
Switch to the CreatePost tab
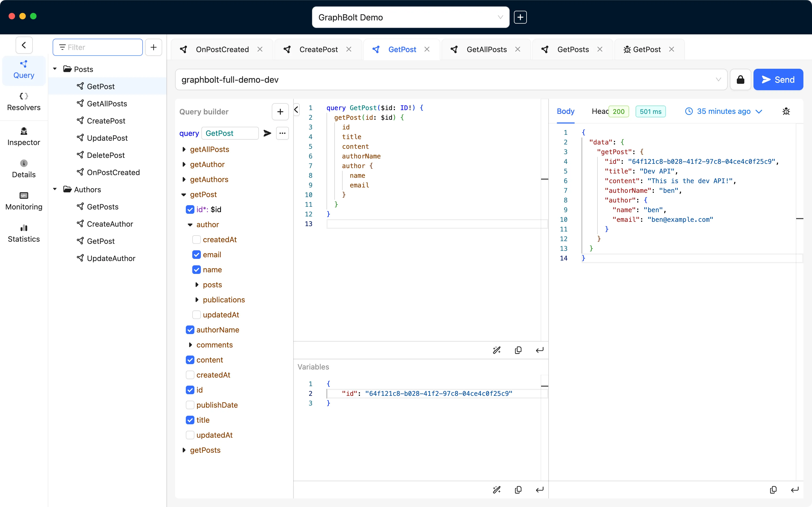(x=318, y=49)
